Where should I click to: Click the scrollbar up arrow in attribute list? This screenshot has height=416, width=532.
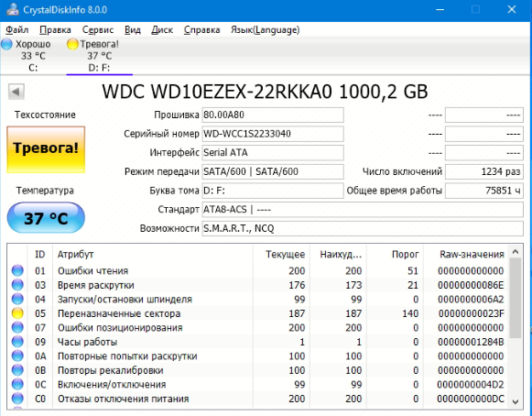click(516, 252)
